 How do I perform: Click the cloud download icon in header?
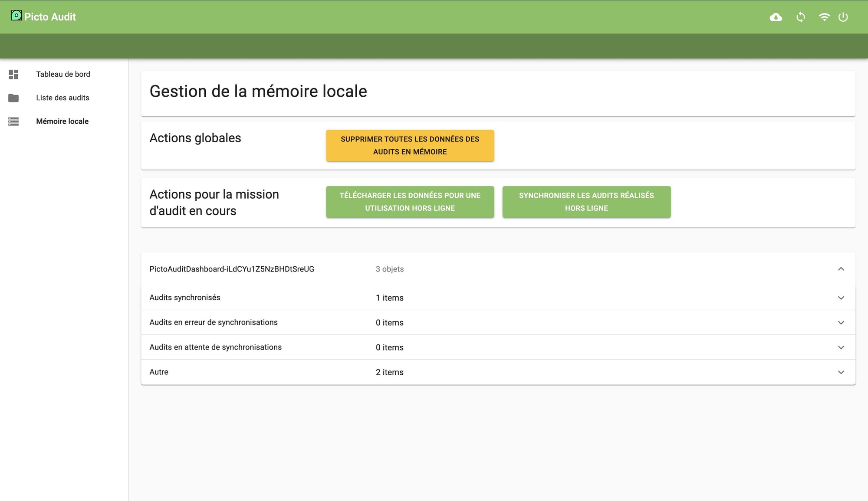tap(776, 17)
